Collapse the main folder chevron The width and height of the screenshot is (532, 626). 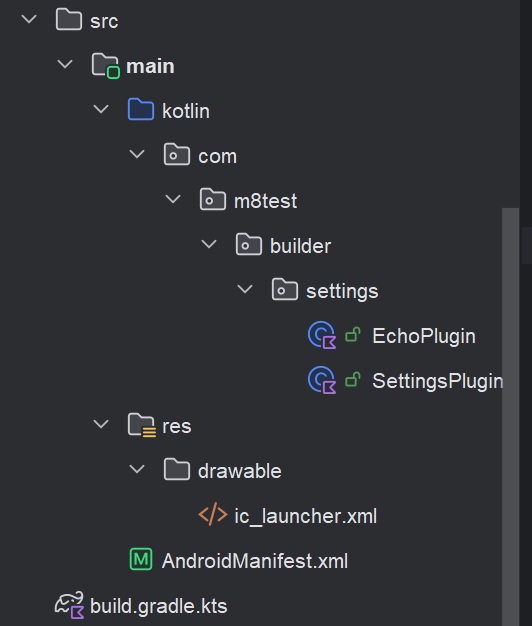[65, 64]
